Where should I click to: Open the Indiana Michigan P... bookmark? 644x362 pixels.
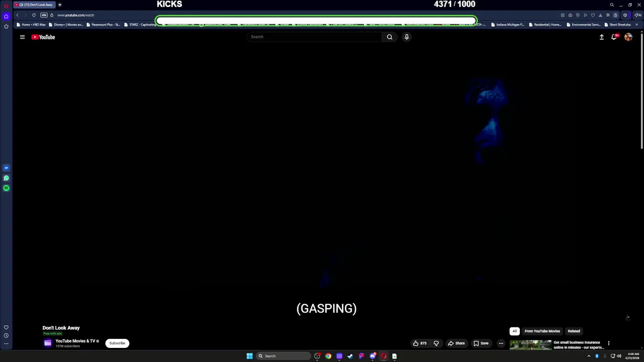(x=508, y=25)
